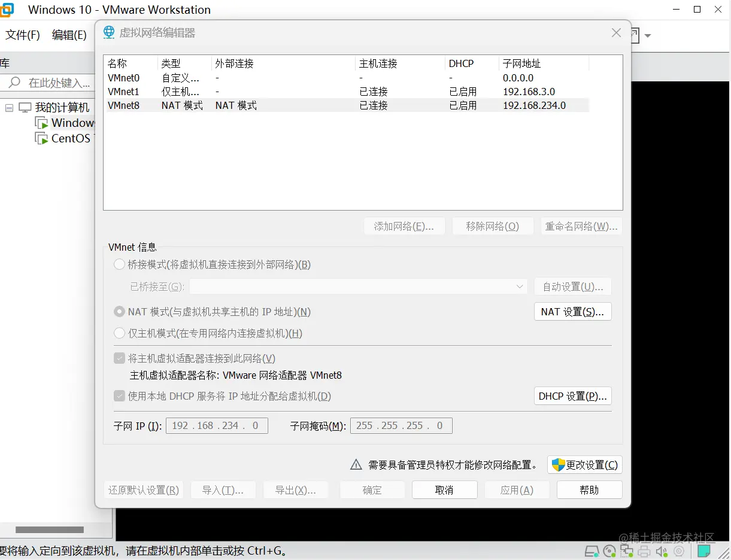Select the VMnet8 network row

click(x=347, y=105)
